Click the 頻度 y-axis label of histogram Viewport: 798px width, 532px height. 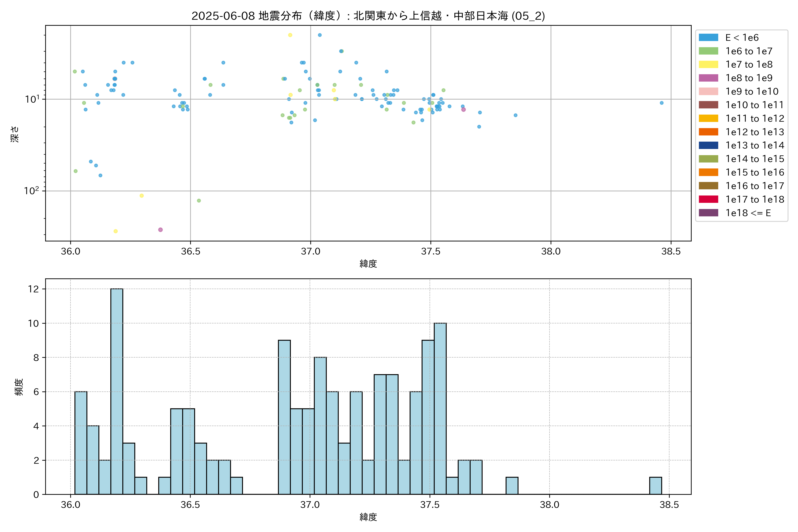click(x=19, y=387)
